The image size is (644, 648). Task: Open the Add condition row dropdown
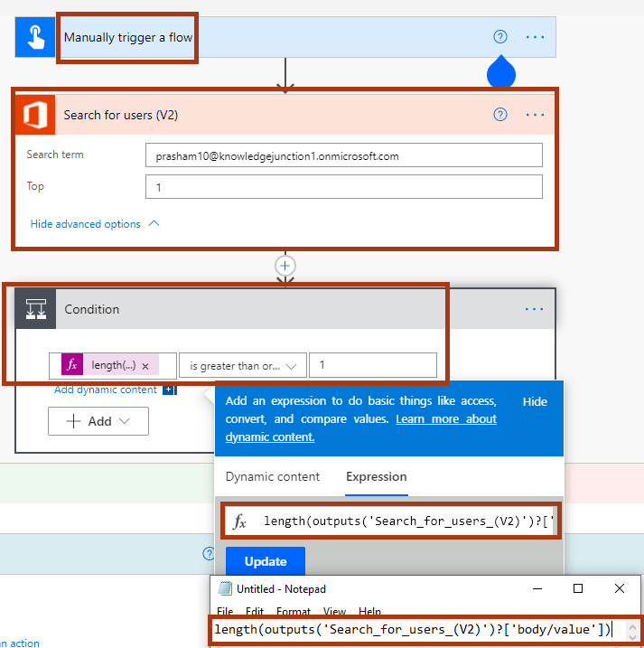(98, 421)
